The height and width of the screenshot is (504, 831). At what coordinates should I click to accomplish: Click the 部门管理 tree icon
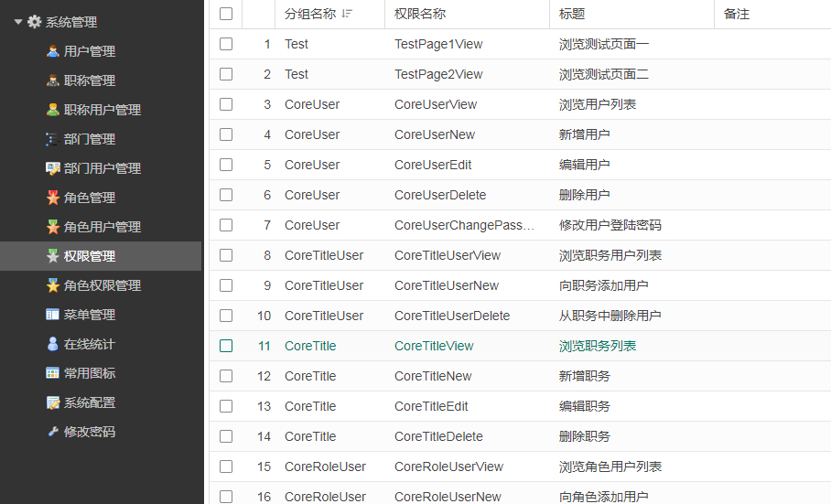[53, 139]
